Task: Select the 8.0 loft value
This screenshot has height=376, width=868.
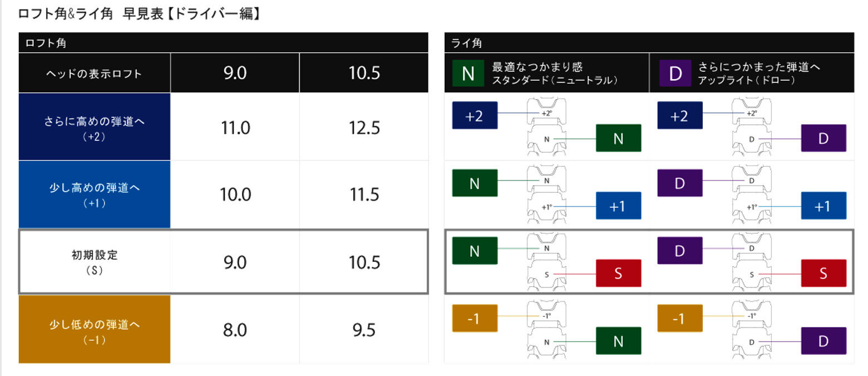Action: (x=235, y=330)
